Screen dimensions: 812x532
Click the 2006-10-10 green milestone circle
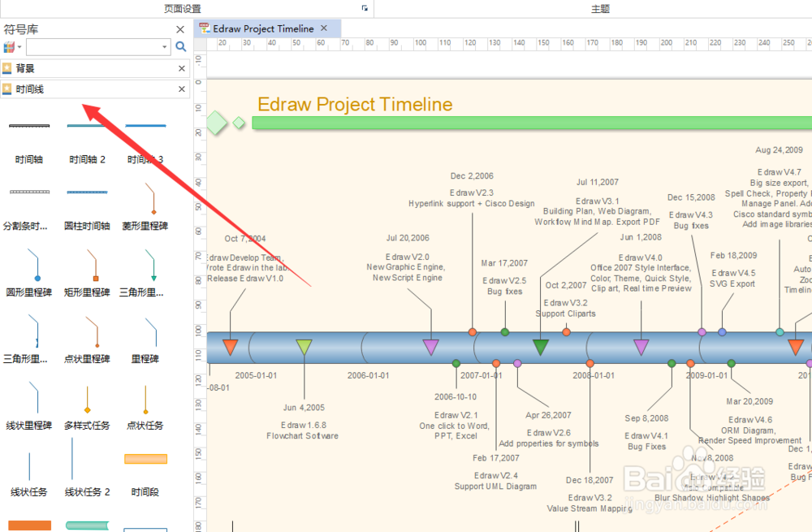point(456,364)
